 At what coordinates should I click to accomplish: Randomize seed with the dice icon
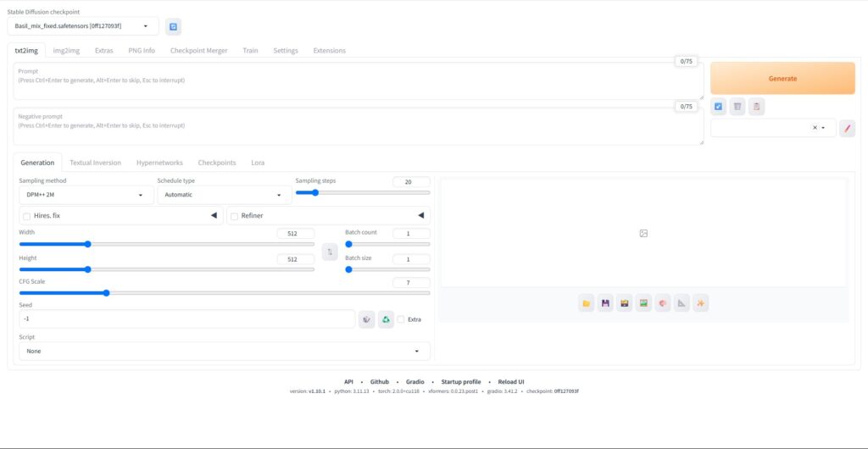click(x=366, y=319)
